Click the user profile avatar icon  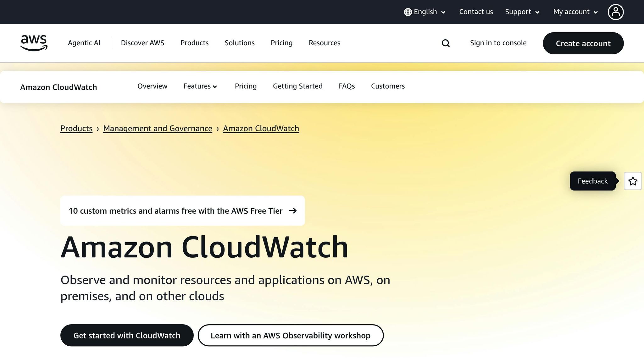(x=615, y=12)
